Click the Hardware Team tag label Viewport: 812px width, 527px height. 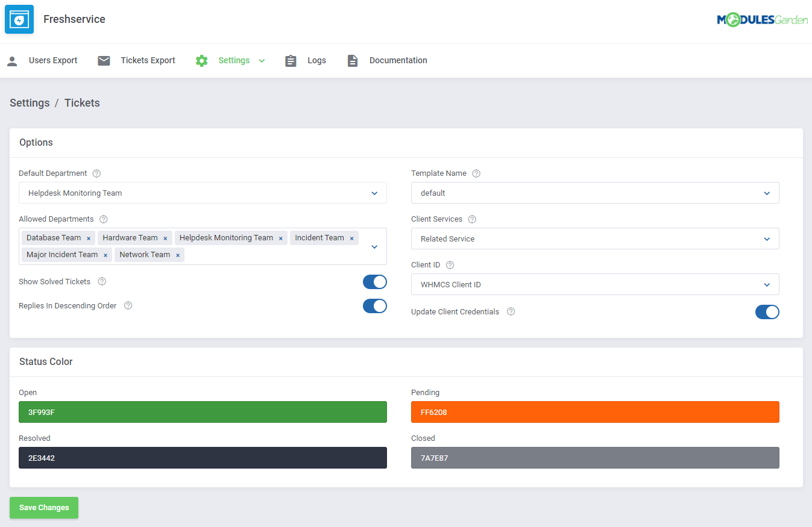pyautogui.click(x=130, y=238)
